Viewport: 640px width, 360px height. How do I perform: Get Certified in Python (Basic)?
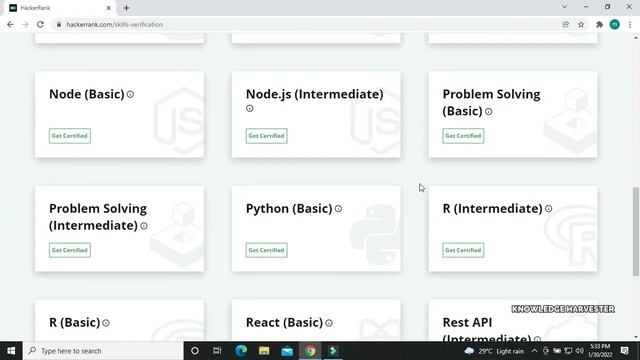267,250
